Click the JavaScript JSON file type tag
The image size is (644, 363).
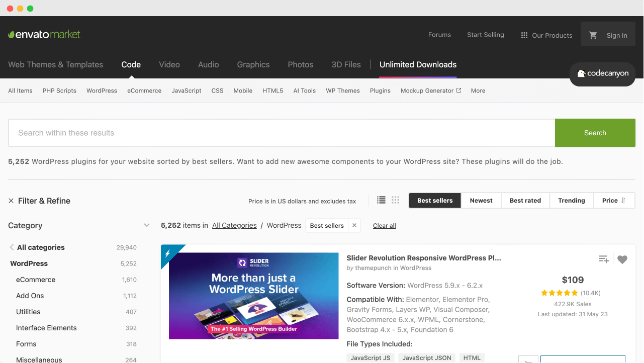click(427, 358)
